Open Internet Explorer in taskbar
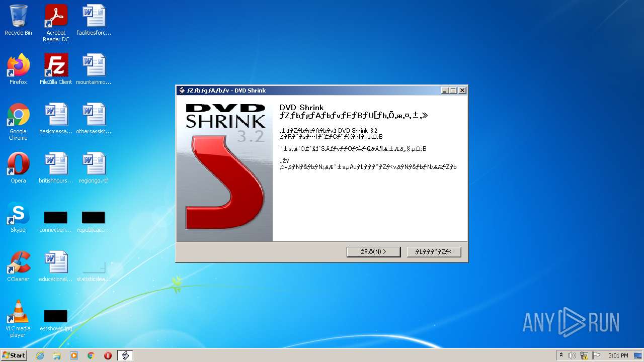Image resolution: width=644 pixels, height=362 pixels. (40, 355)
